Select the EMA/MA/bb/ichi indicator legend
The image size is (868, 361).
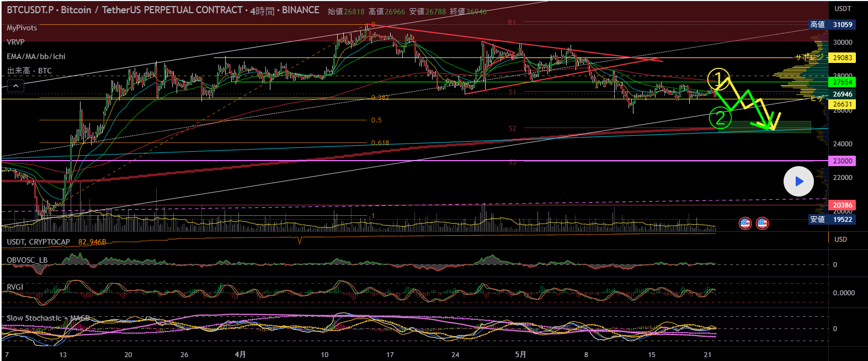tap(36, 56)
